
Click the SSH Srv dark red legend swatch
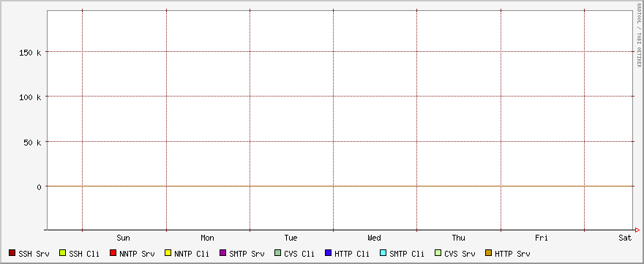[x=12, y=253]
